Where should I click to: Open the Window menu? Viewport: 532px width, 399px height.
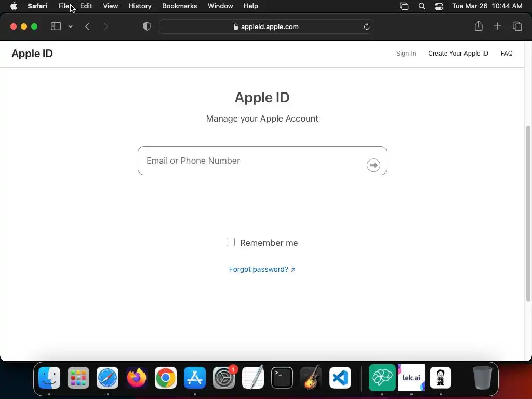pyautogui.click(x=220, y=6)
